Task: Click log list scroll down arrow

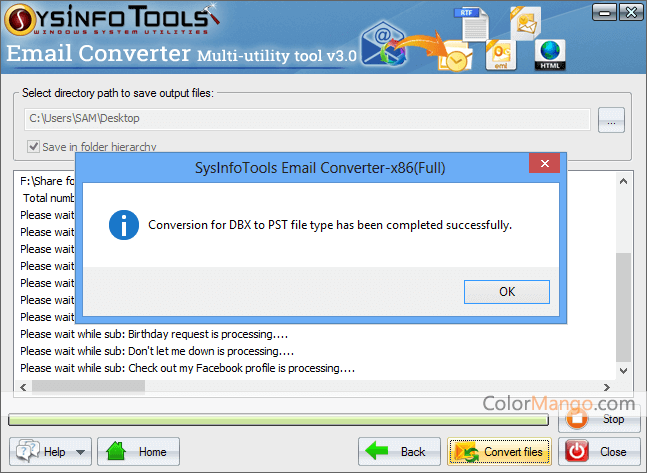Action: tap(623, 371)
